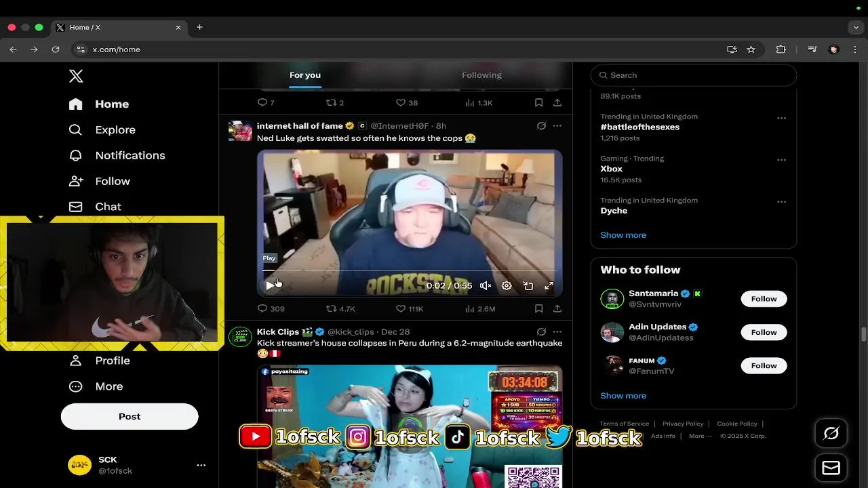Bookmark the Ned Luke post
The image size is (868, 488).
click(x=538, y=308)
